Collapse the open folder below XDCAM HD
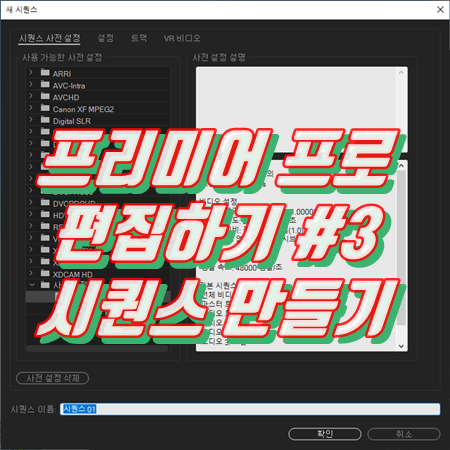This screenshot has width=450, height=450. (x=32, y=285)
